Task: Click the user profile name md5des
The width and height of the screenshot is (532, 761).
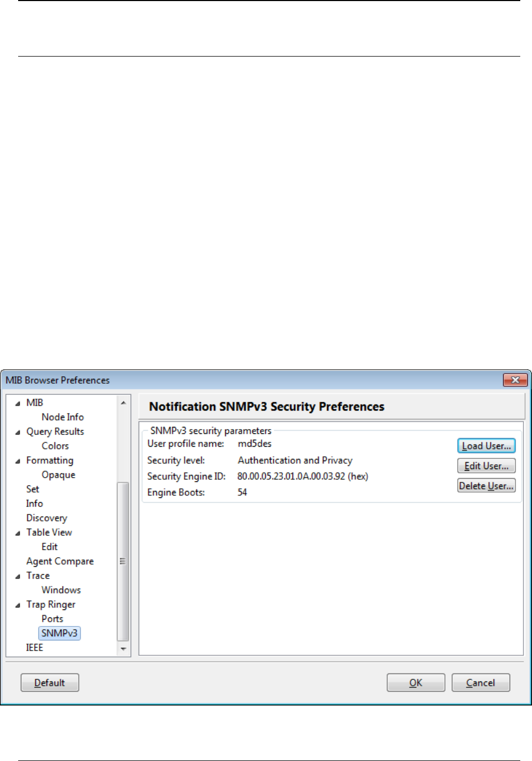Action: pos(255,443)
